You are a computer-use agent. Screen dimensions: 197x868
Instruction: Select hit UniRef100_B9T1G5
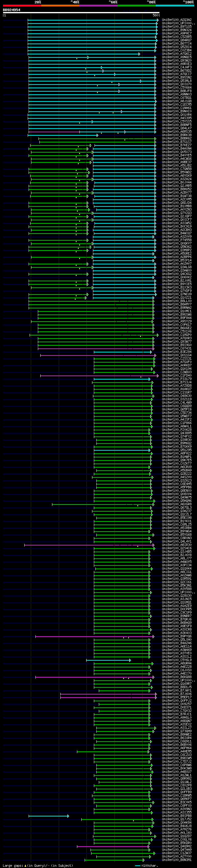pyautogui.click(x=177, y=26)
